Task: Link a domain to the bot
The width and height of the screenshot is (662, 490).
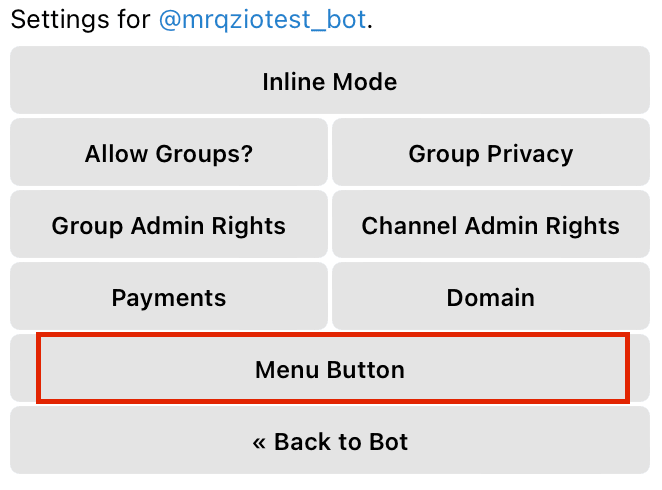Action: [x=491, y=296]
